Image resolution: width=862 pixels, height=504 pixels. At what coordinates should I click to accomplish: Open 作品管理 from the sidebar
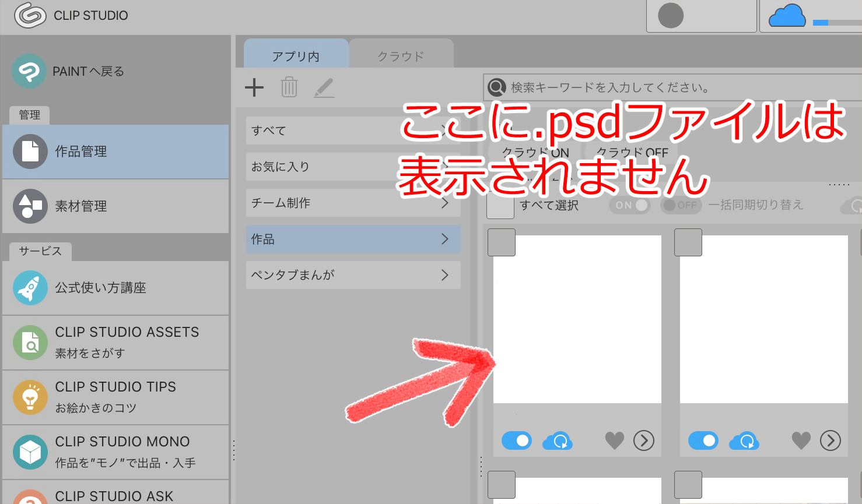coord(115,151)
